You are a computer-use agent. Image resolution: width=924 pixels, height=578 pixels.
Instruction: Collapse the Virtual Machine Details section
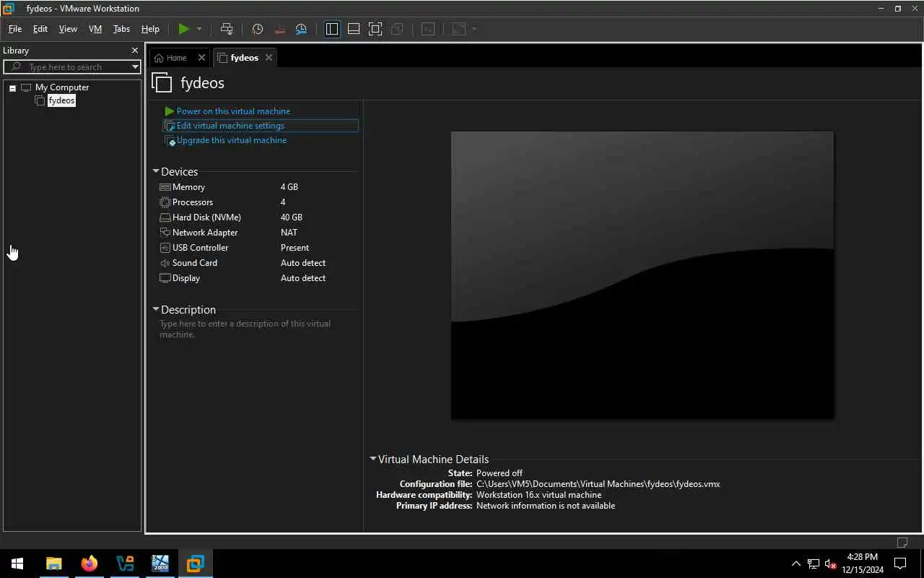click(372, 459)
